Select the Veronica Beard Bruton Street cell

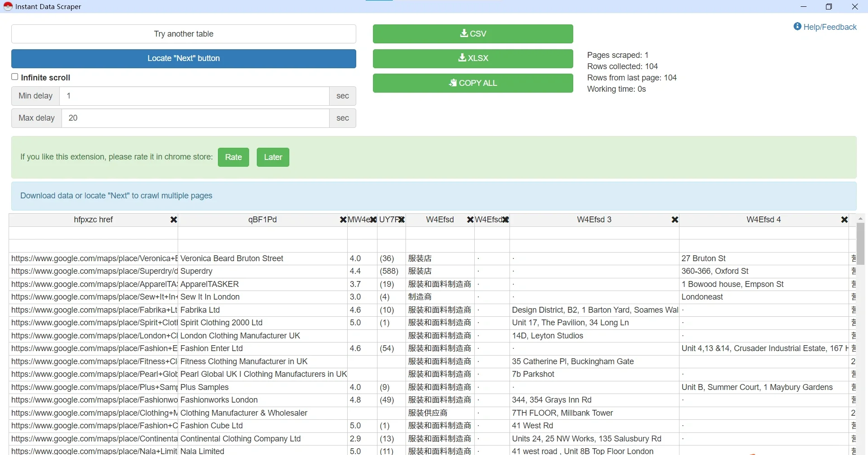point(263,258)
